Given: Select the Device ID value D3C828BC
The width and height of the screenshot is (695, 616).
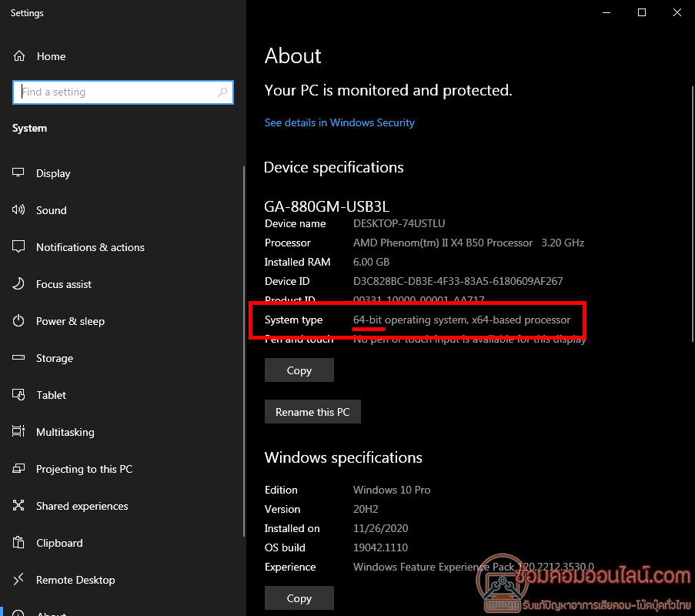Looking at the screenshot, I should [x=458, y=281].
